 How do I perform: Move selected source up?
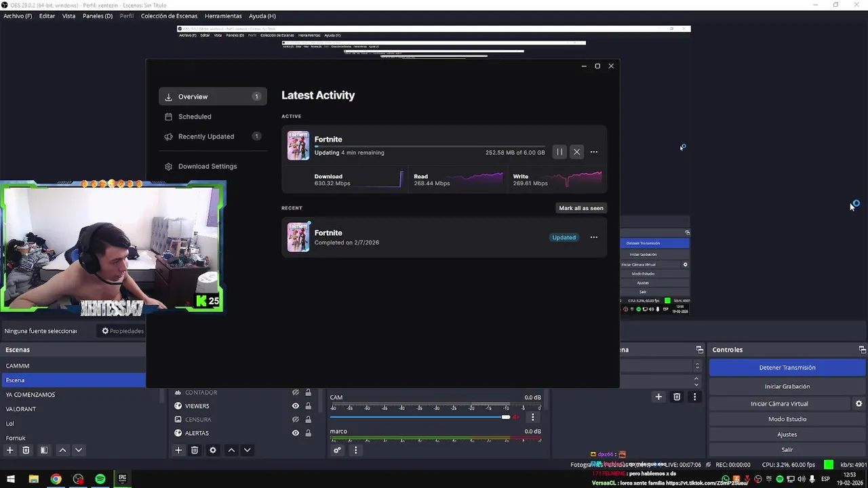(x=231, y=450)
